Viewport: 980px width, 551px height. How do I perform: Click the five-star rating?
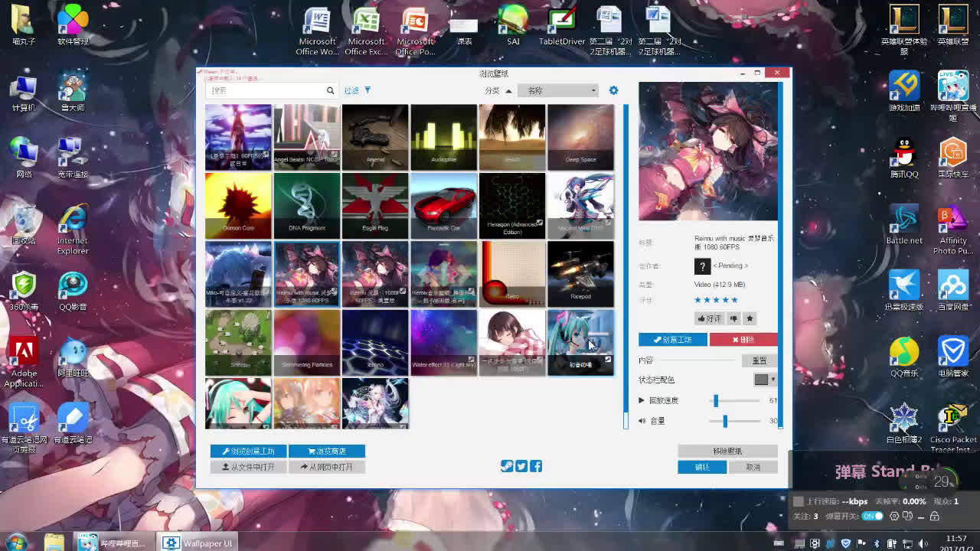716,300
